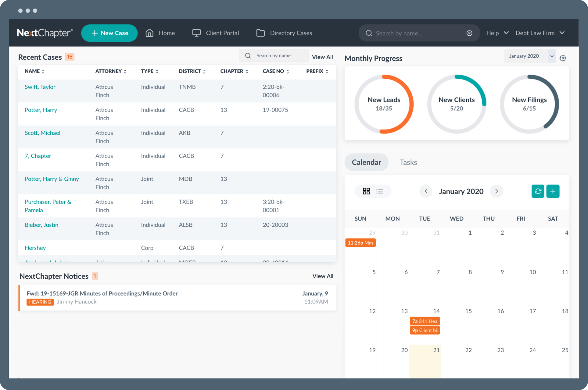
Task: Click the list view icon on calendar
Action: (379, 191)
